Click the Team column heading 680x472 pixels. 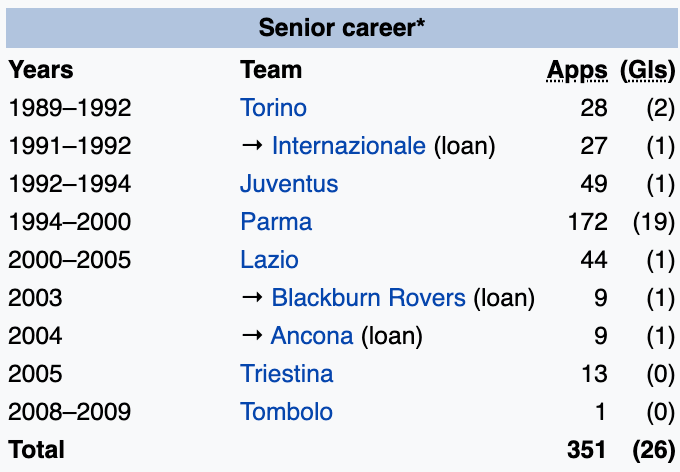click(271, 70)
